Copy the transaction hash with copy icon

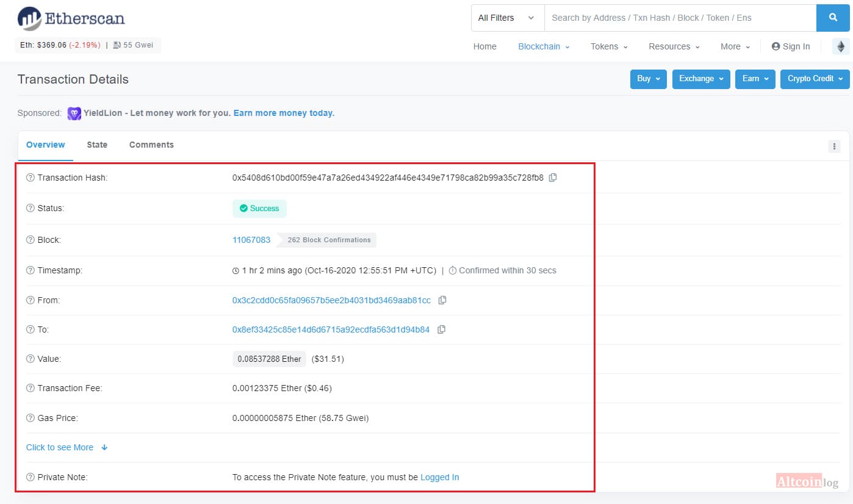(553, 178)
